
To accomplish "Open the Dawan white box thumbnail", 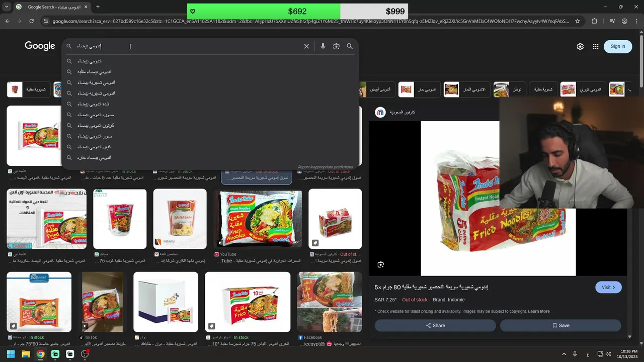I will pos(166,302).
